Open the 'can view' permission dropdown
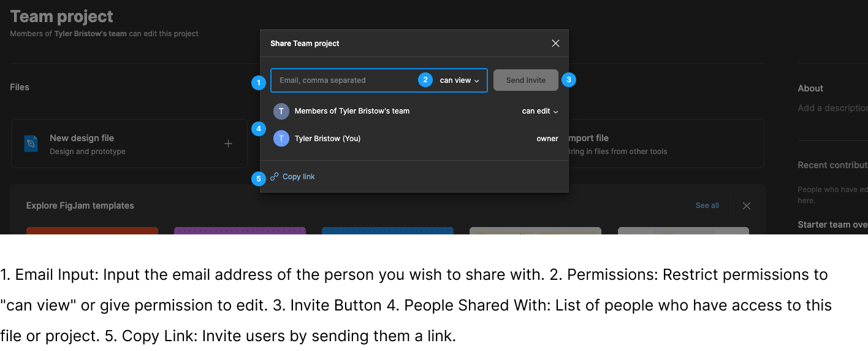 coord(459,80)
